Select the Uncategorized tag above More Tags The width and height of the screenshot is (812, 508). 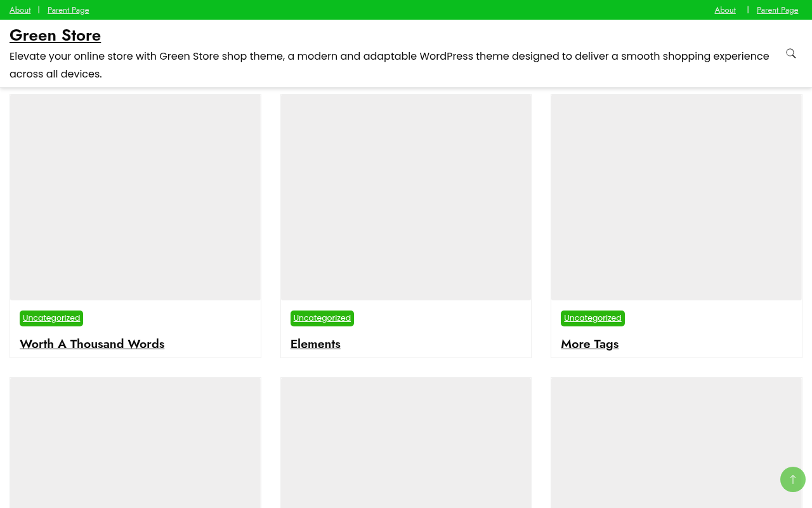point(593,318)
